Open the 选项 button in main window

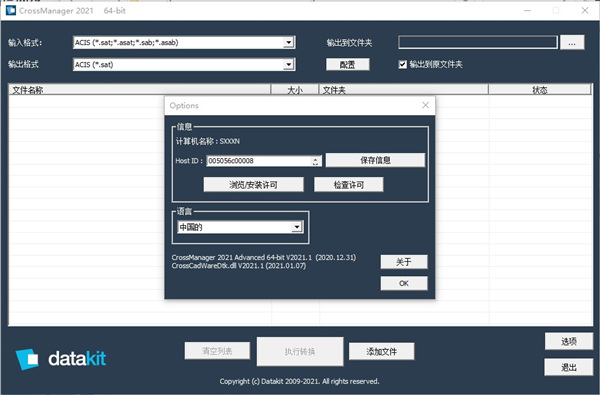click(x=569, y=341)
